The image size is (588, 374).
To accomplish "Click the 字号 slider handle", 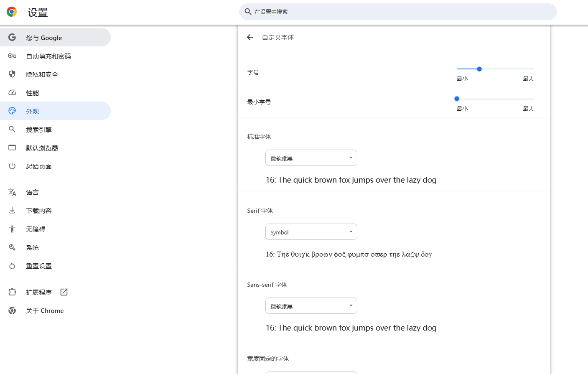I will click(x=479, y=69).
